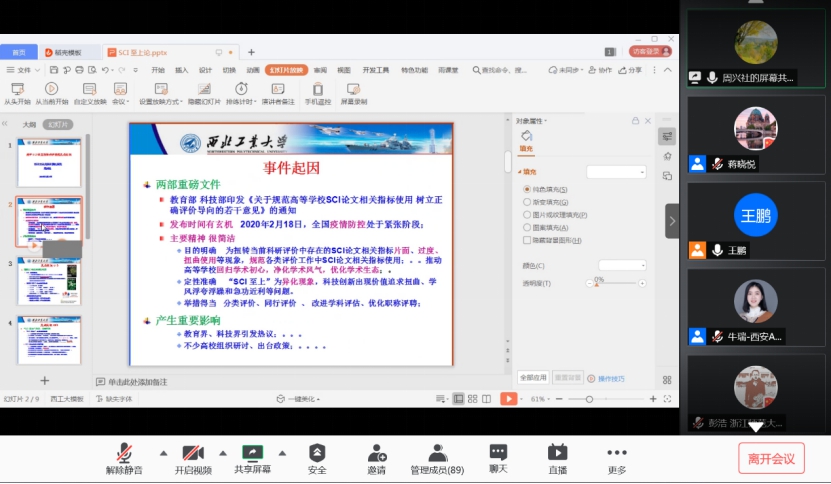Select 渐变填充(G) radio button
Image resolution: width=831 pixels, height=484 pixels.
point(527,202)
